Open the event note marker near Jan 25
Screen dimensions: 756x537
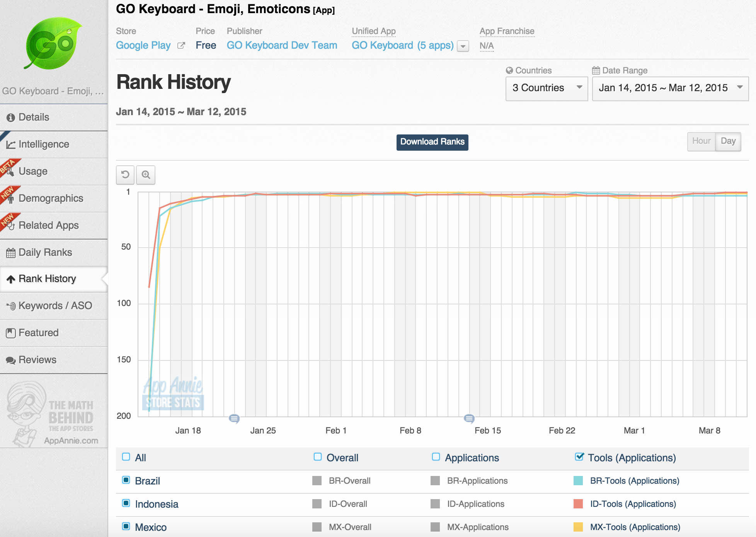click(234, 418)
